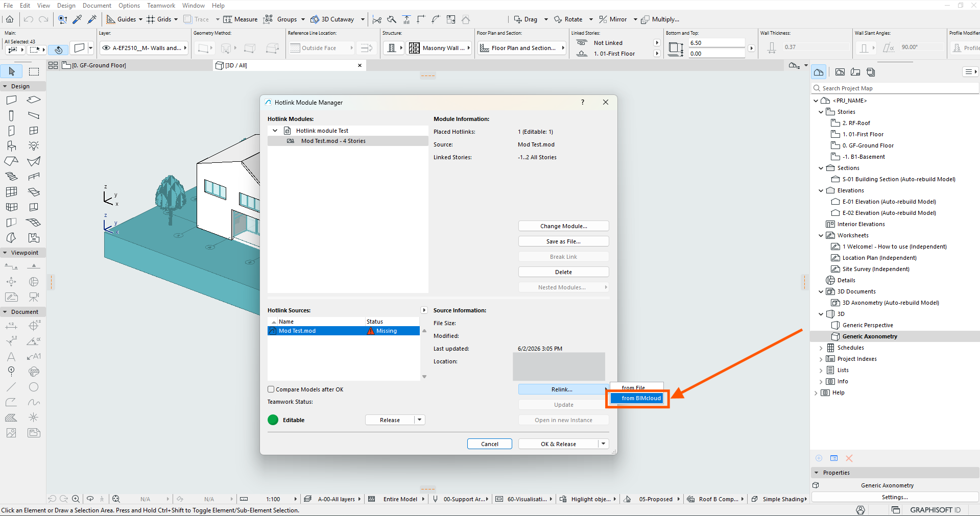Click the Rotate tool

coord(568,19)
